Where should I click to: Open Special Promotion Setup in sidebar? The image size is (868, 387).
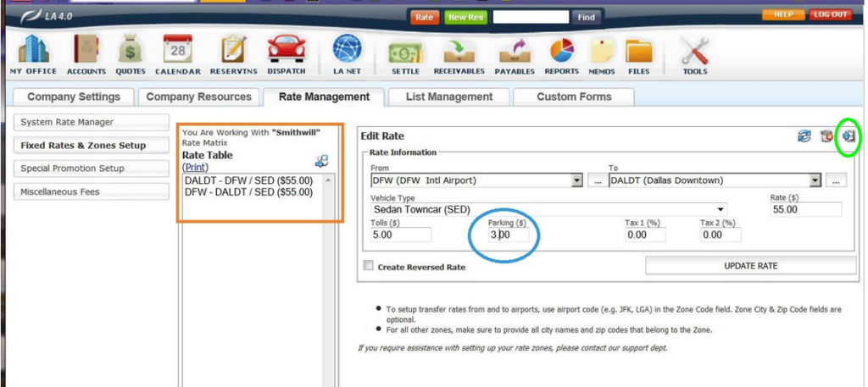pos(73,169)
